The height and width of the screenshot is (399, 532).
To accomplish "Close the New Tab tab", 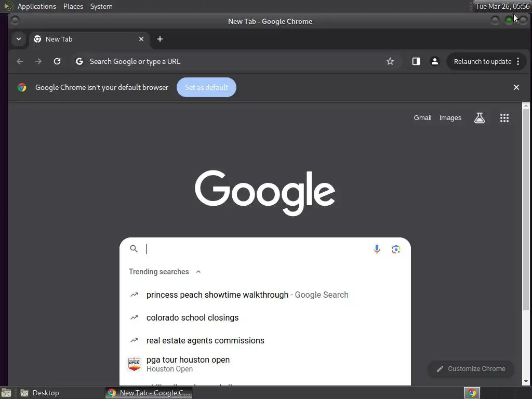I will (x=141, y=39).
